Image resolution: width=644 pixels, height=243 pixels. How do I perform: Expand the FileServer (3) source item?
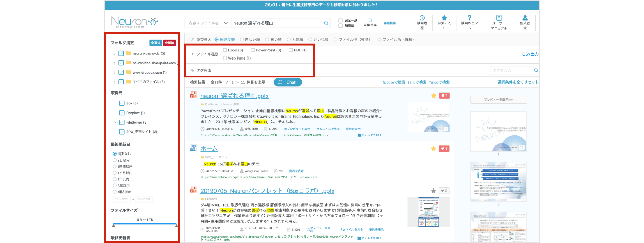pos(115,123)
